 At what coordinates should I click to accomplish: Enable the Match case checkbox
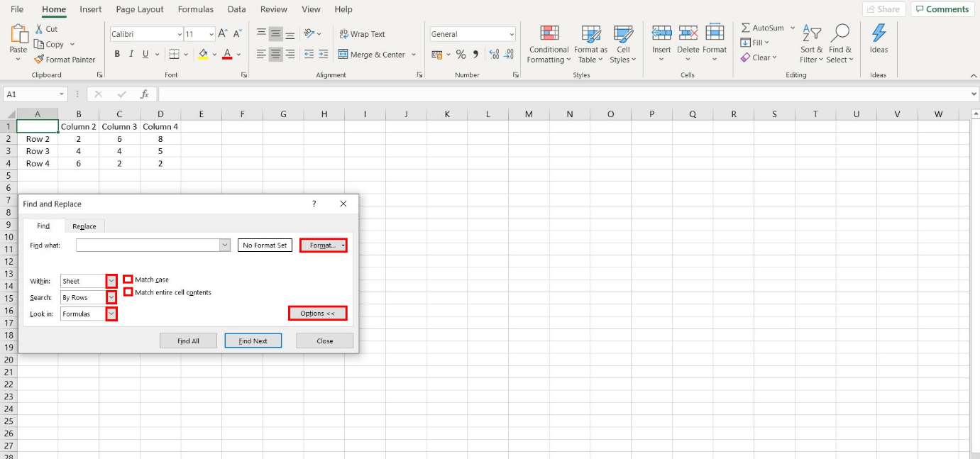[128, 280]
